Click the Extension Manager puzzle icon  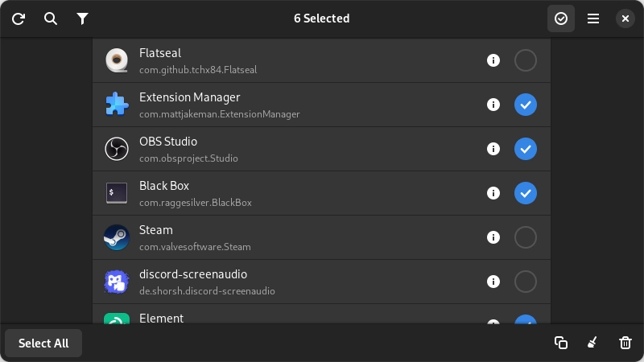click(117, 105)
